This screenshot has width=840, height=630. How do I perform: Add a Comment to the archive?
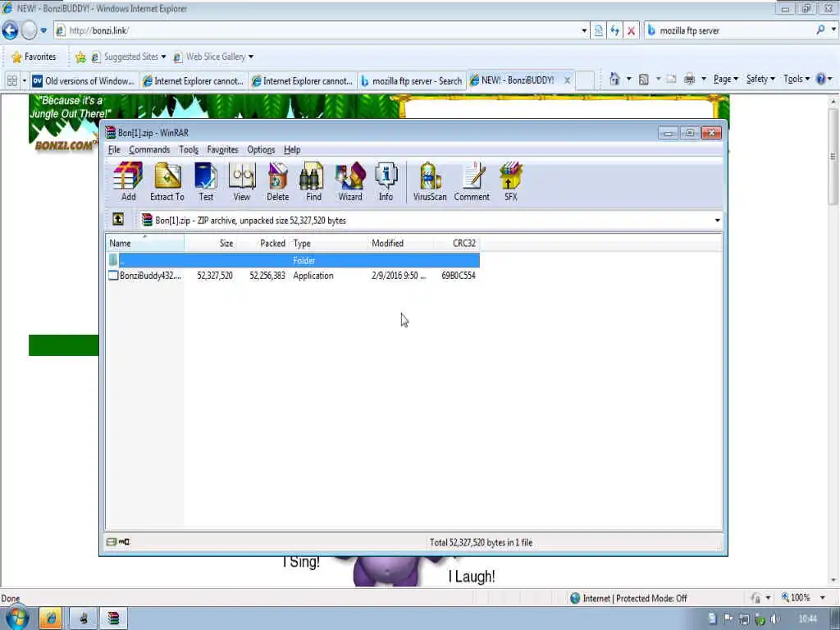coord(472,181)
